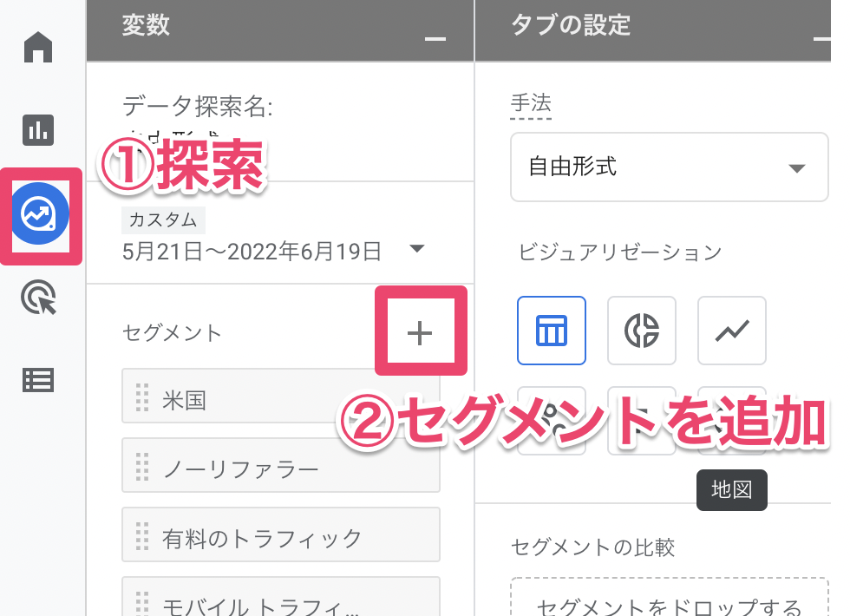Image resolution: width=850 pixels, height=616 pixels.
Task: Open the Configure list icon in sidebar
Action: point(38,380)
